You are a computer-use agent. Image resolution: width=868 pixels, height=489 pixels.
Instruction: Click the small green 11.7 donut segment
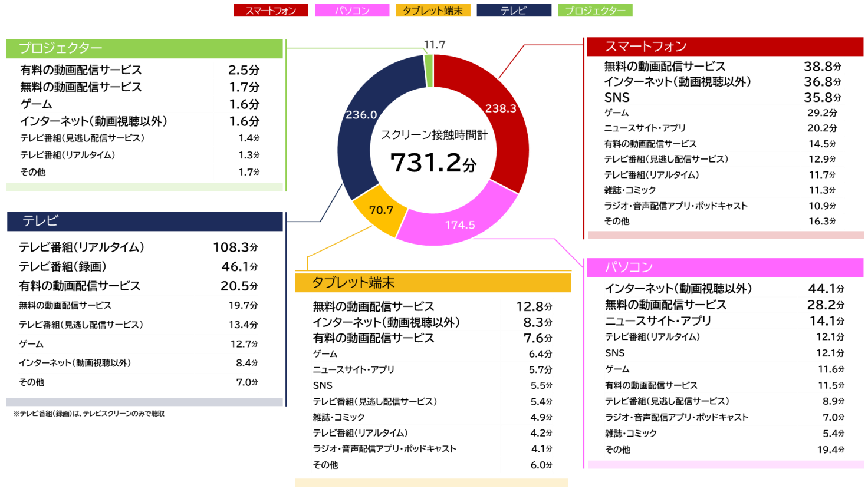[x=429, y=71]
